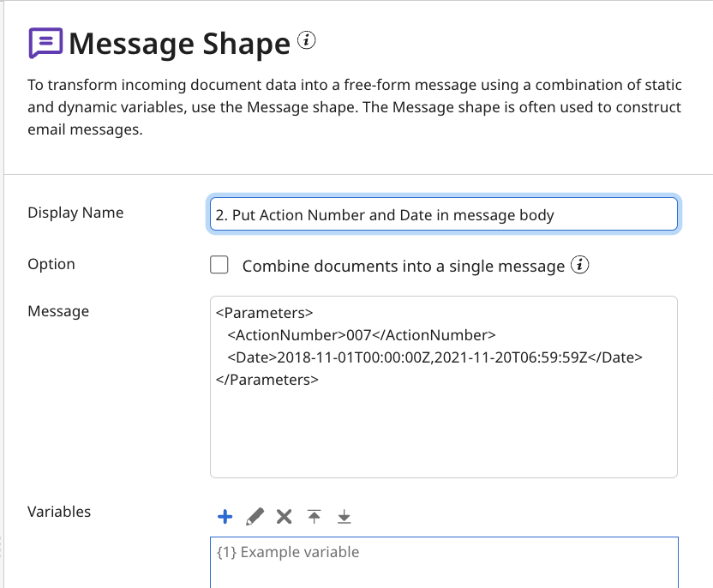The height and width of the screenshot is (588, 713).
Task: Click the Option row label
Action: 51,264
